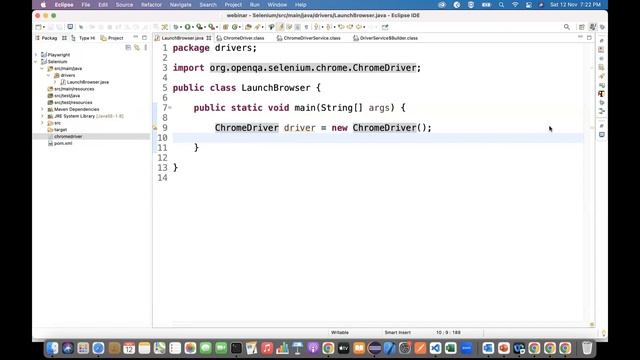The height and width of the screenshot is (360, 640).
Task: Click the Back navigation arrow in toolbar
Action: 358,27
